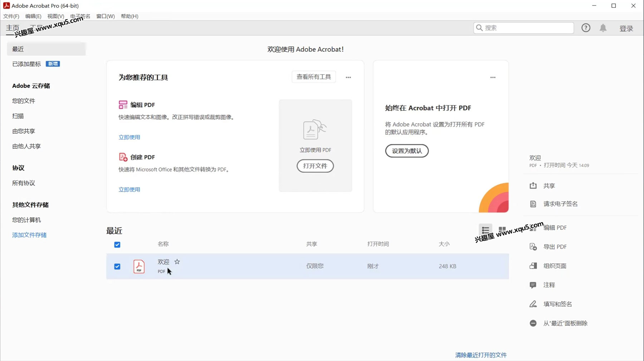
Task: Open the 帮助(H) menu
Action: pos(130,16)
